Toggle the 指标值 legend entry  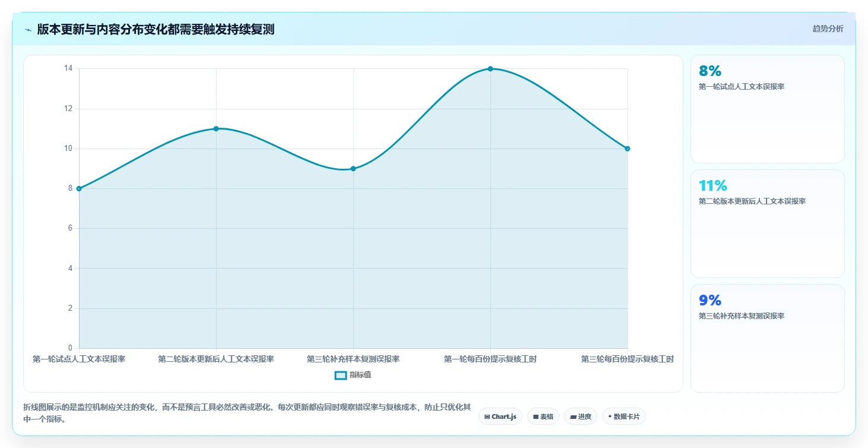(353, 375)
